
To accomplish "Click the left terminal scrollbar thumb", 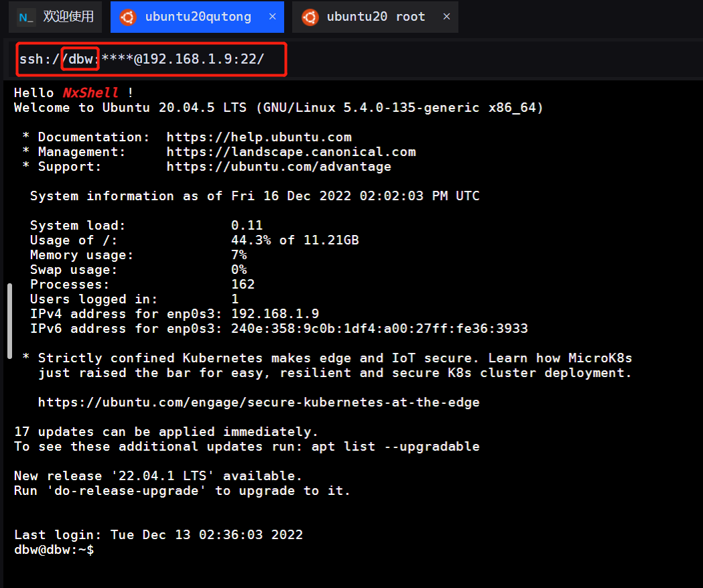I will [8, 320].
